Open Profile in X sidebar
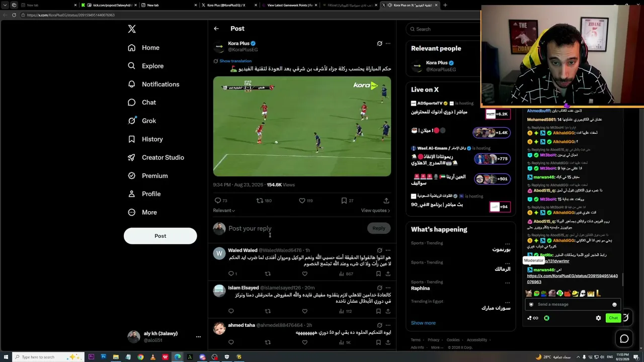The width and height of the screenshot is (644, 362). coord(144,194)
